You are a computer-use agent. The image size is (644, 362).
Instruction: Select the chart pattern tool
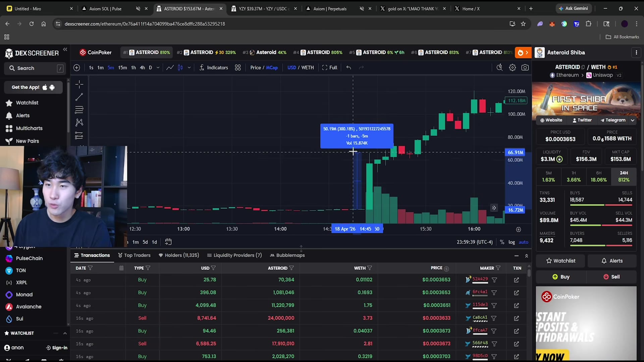click(x=79, y=122)
